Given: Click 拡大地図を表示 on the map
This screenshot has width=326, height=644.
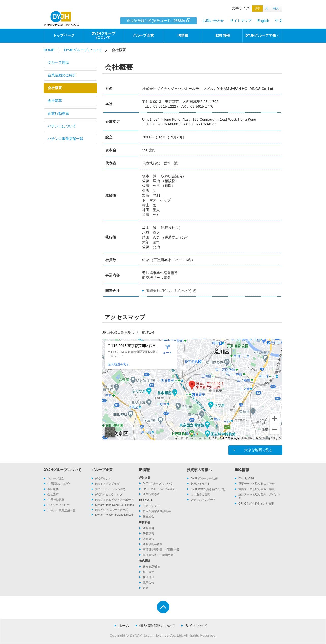Looking at the screenshot, I should point(118,364).
